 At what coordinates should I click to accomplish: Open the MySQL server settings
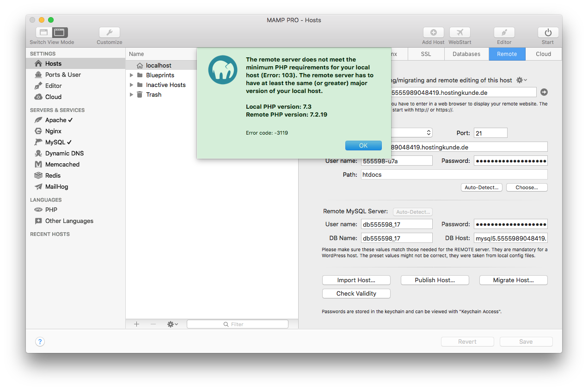coord(55,142)
